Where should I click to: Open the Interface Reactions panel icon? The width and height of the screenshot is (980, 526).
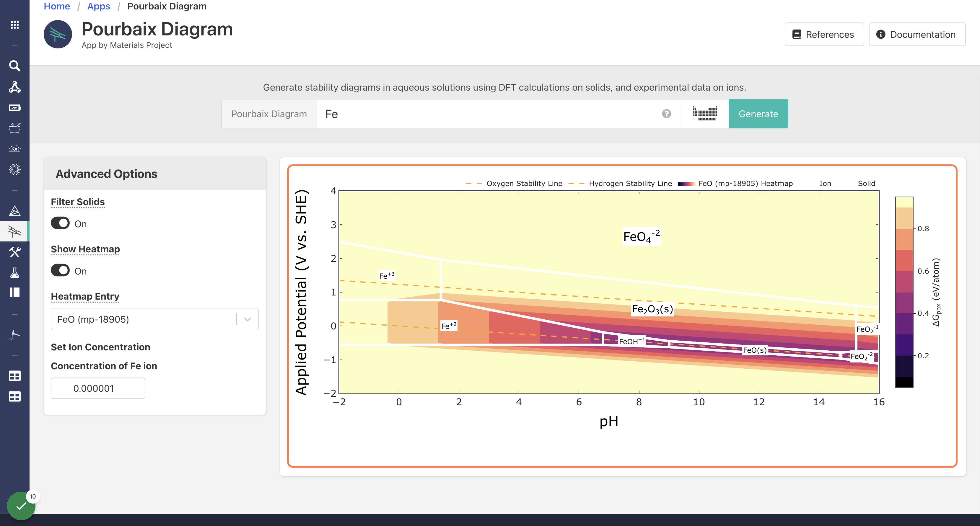coord(14,292)
